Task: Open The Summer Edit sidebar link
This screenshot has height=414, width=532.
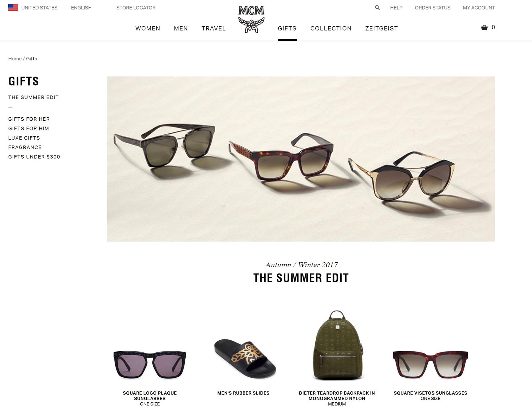Action: (x=33, y=97)
